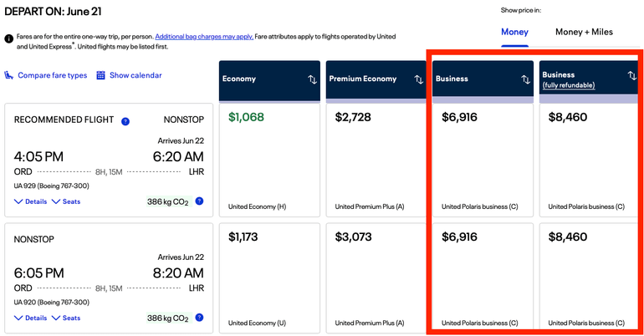Open Additional bag charges may apply link

coord(206,38)
